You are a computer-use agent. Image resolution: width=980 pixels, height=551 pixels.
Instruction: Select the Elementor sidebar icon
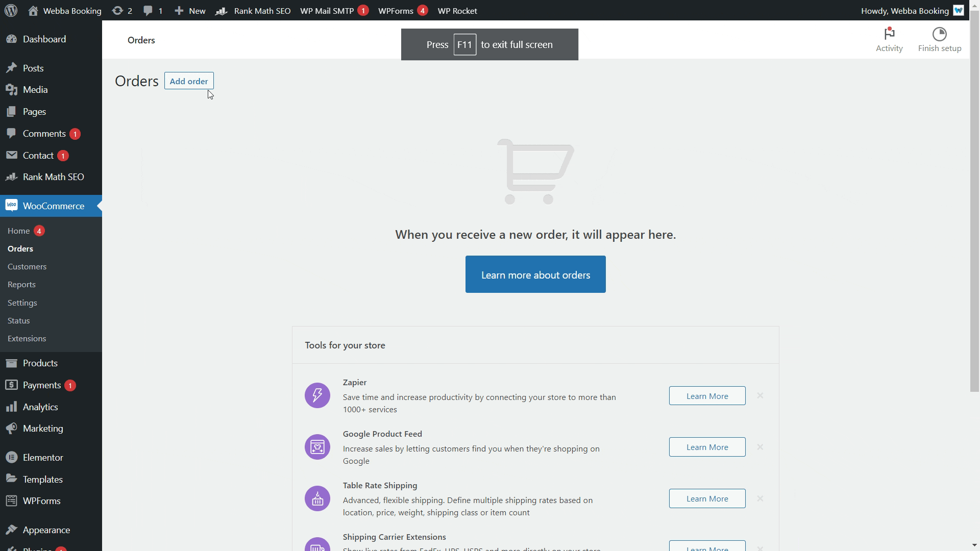(x=11, y=457)
